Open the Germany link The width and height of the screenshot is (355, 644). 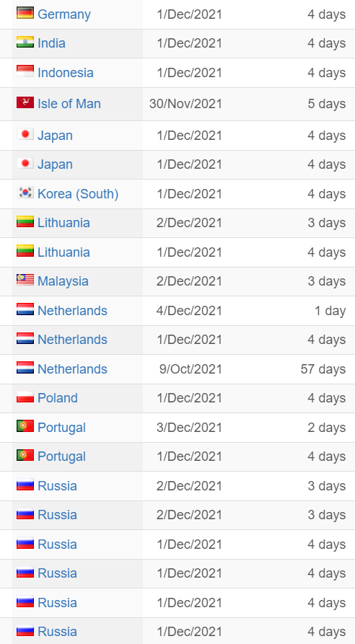tap(64, 14)
